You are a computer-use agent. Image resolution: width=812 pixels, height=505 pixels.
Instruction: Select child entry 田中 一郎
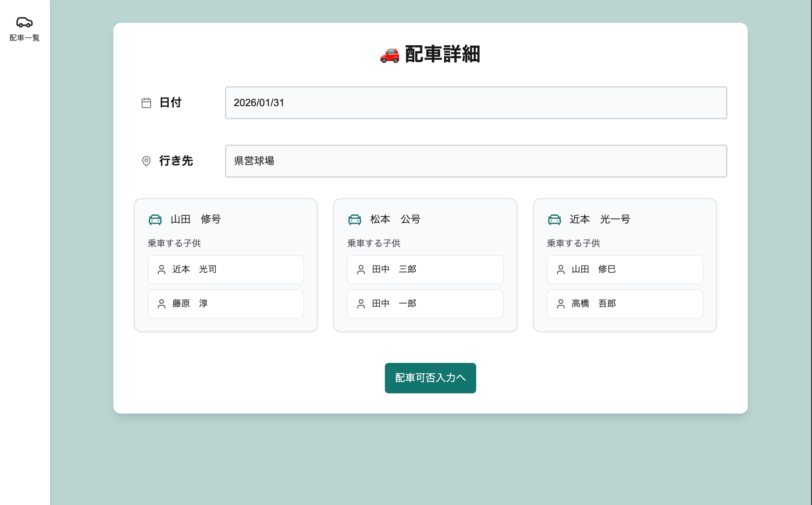[x=425, y=304]
